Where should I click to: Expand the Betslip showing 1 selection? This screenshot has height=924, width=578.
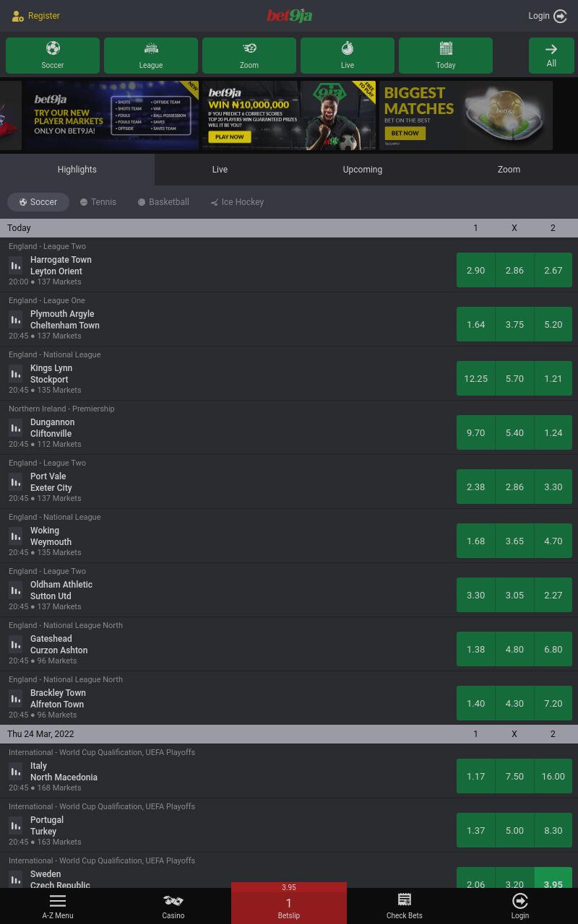tap(289, 903)
